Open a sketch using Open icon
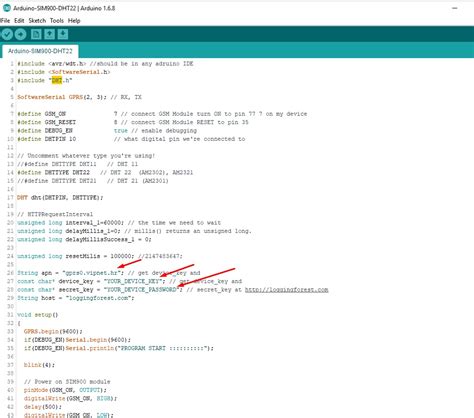 tap(49, 34)
